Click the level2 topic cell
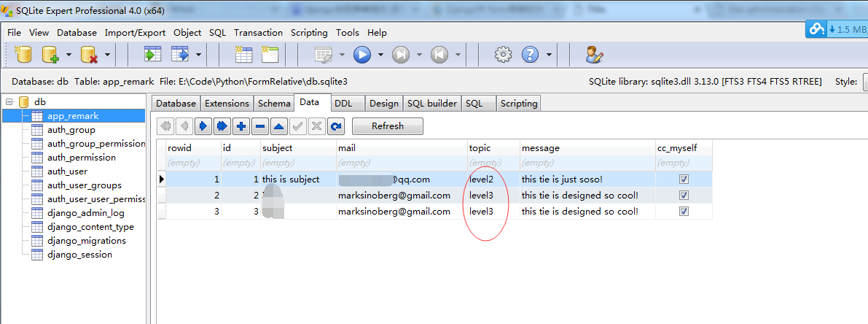The width and height of the screenshot is (868, 324). [494, 180]
